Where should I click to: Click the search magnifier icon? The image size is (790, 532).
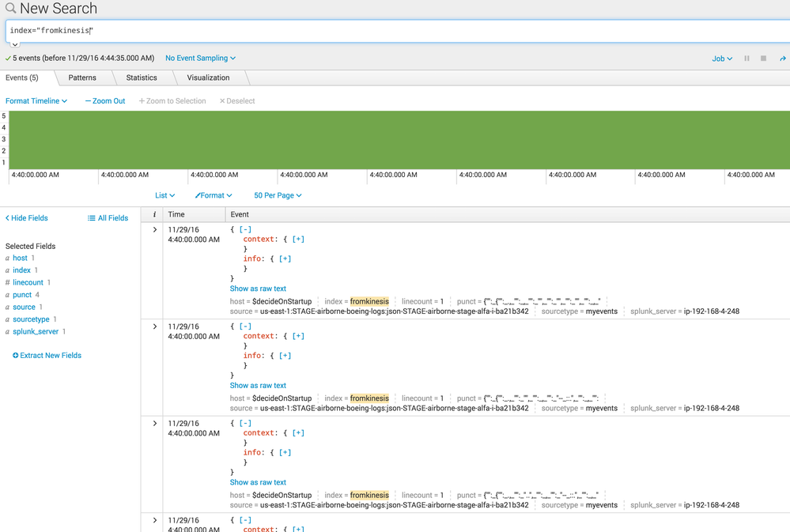10,9
